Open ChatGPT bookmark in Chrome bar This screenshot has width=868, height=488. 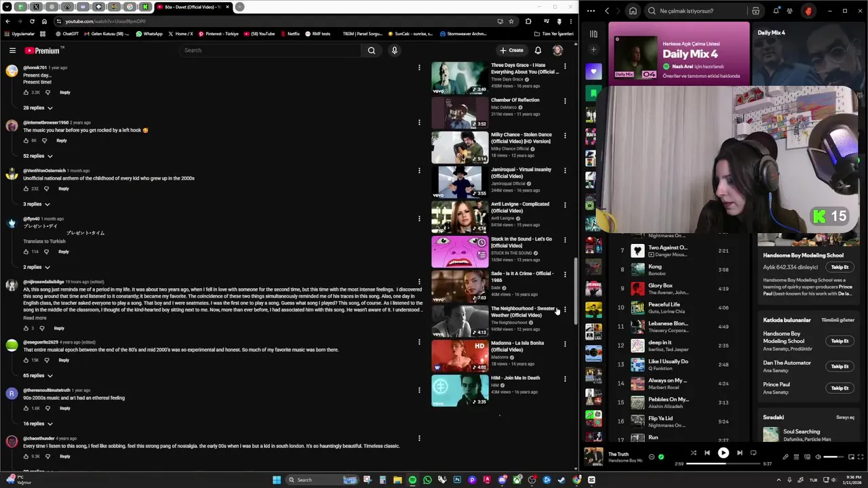(x=66, y=34)
